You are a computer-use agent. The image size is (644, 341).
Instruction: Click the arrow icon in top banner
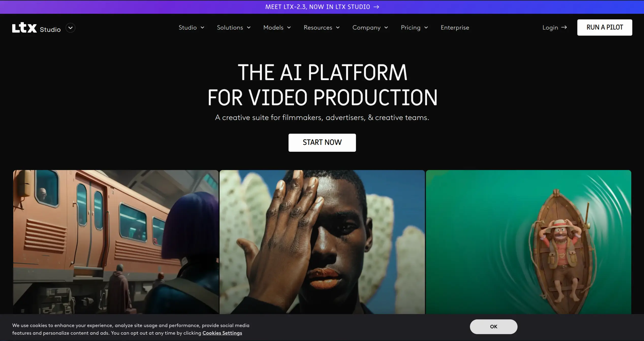pos(376,7)
